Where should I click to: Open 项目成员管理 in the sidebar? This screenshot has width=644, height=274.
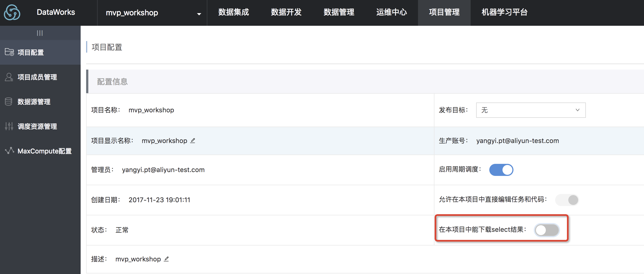40,77
